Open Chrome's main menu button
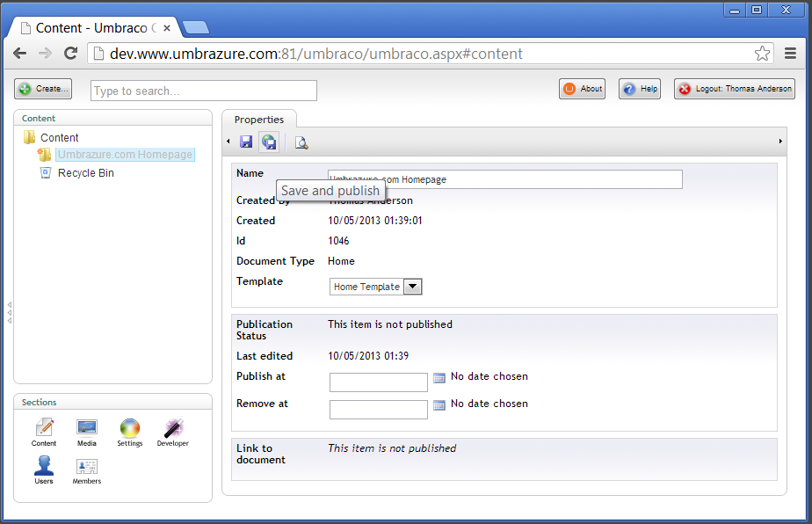The width and height of the screenshot is (812, 524). pyautogui.click(x=790, y=54)
